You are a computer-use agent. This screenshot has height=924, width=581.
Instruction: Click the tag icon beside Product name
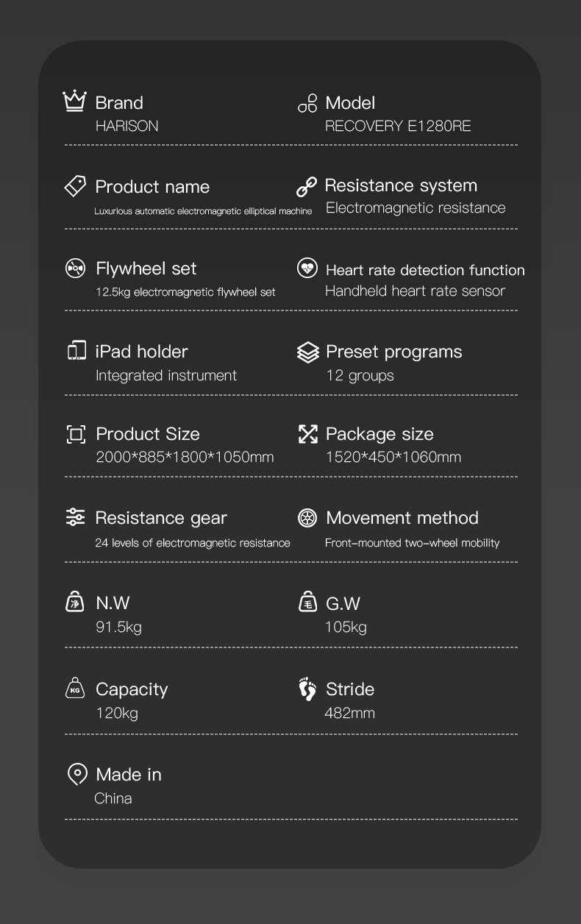click(x=75, y=186)
